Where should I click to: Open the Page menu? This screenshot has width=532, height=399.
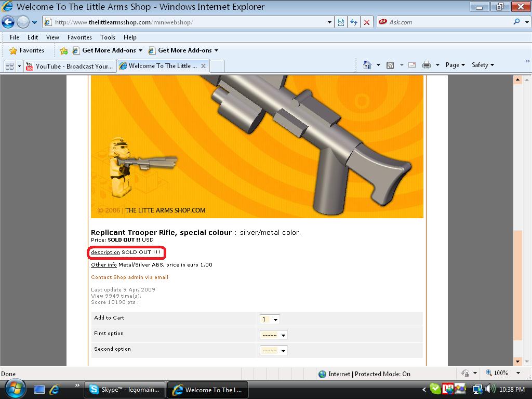click(x=455, y=65)
